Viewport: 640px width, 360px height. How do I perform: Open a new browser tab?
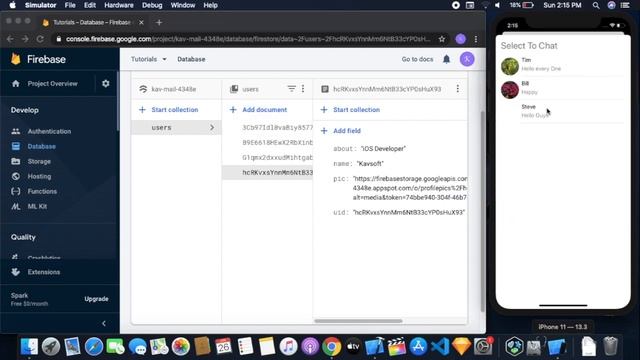159,22
